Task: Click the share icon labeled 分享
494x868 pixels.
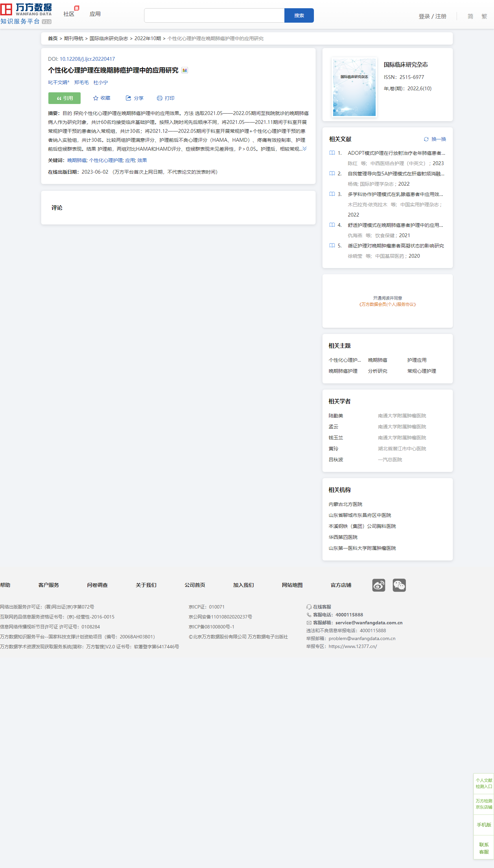Action: [128, 98]
